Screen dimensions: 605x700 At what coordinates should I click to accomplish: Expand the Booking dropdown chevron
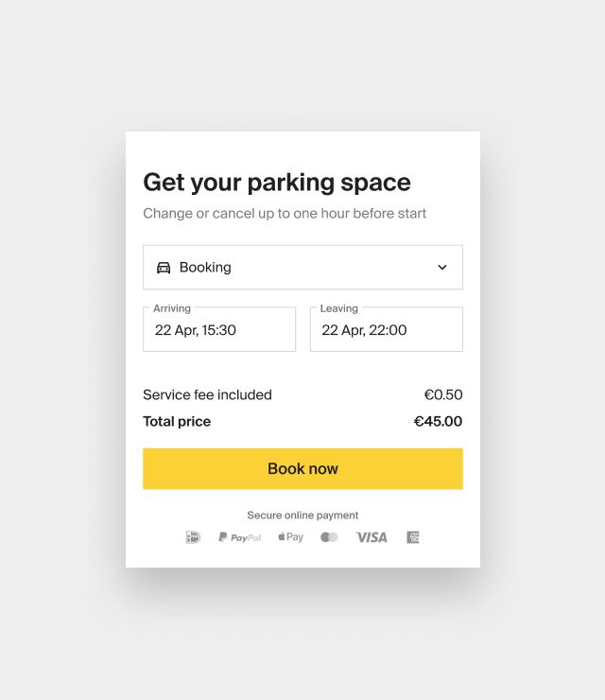442,268
